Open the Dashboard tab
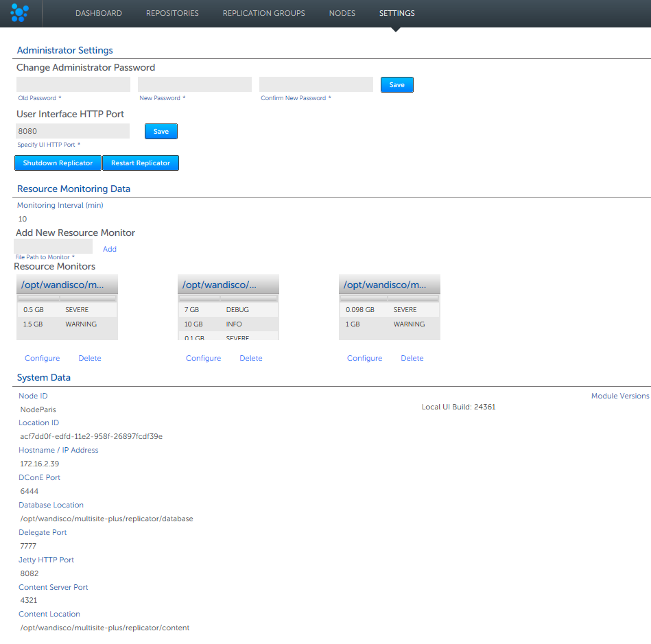 pos(99,13)
